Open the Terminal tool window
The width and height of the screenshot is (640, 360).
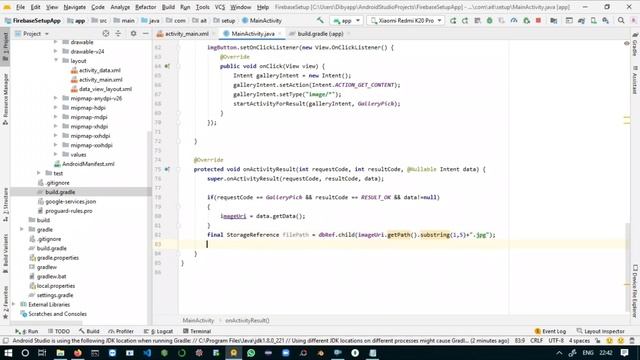pos(197,331)
